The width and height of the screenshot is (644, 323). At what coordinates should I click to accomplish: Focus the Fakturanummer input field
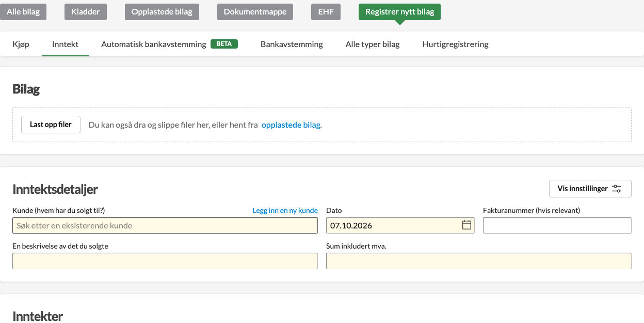pyautogui.click(x=557, y=225)
